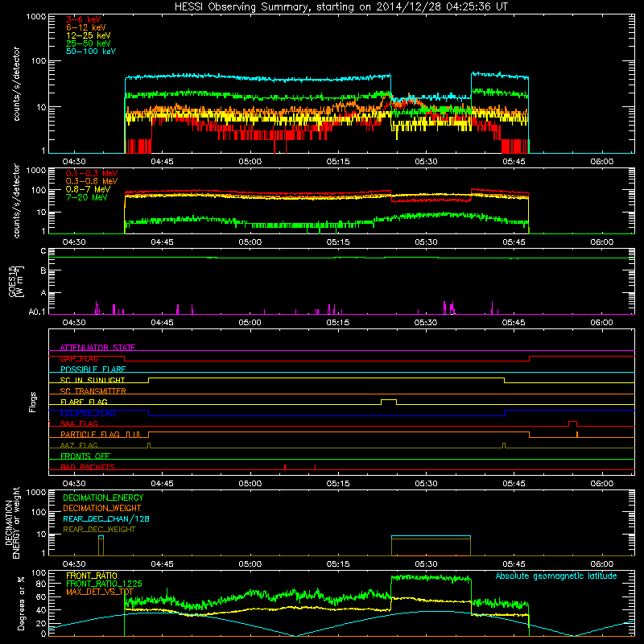The image size is (644, 644).
Task: Select the SAA_FLAG label
Action: (x=79, y=423)
